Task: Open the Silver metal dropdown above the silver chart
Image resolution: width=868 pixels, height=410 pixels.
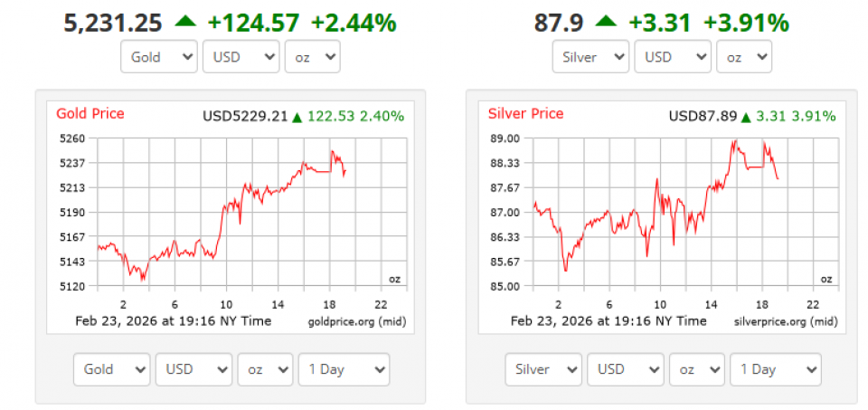Action: pyautogui.click(x=590, y=57)
